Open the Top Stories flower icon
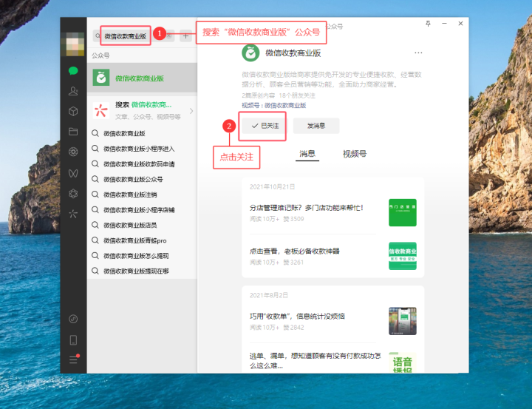Image resolution: width=532 pixels, height=409 pixels. pyautogui.click(x=73, y=194)
